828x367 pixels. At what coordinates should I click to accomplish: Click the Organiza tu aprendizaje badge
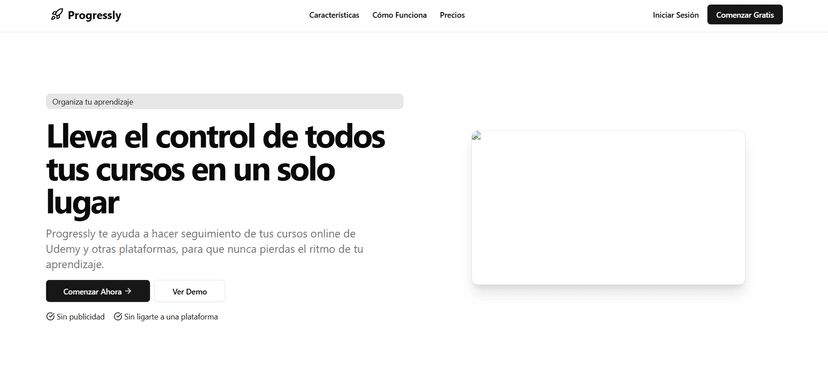click(x=224, y=101)
